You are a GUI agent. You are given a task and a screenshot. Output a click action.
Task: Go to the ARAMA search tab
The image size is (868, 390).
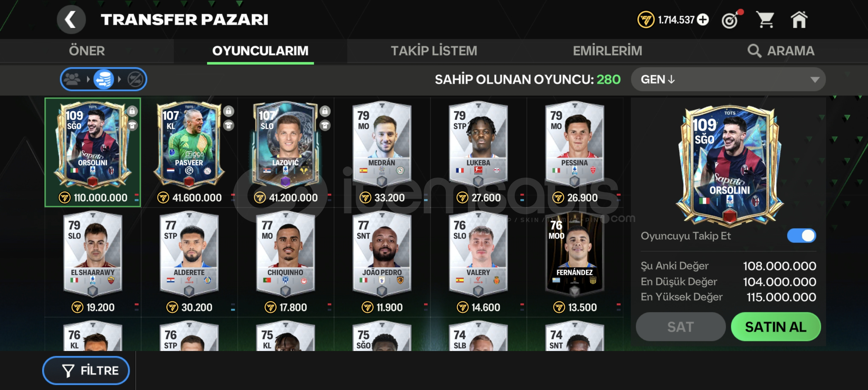[x=781, y=51]
